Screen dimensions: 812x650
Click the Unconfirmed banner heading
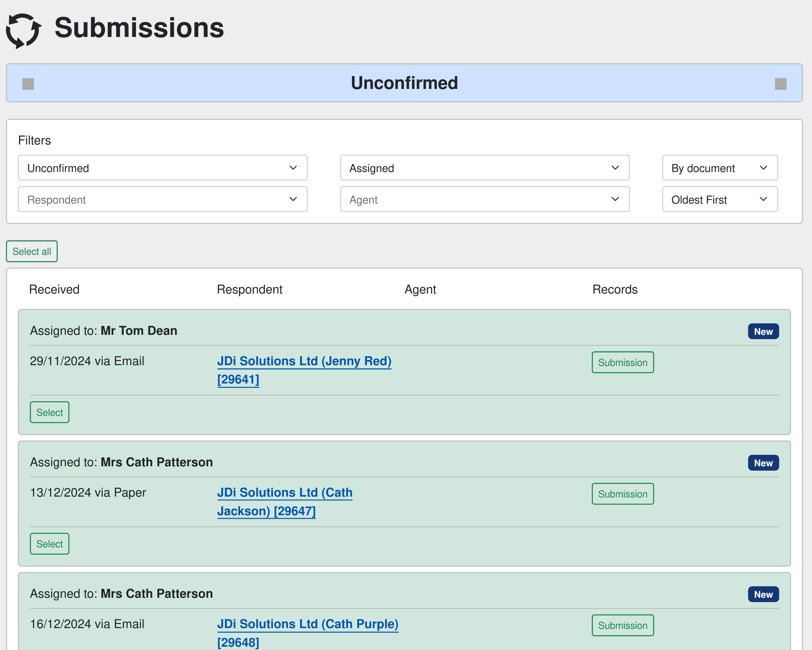point(404,83)
